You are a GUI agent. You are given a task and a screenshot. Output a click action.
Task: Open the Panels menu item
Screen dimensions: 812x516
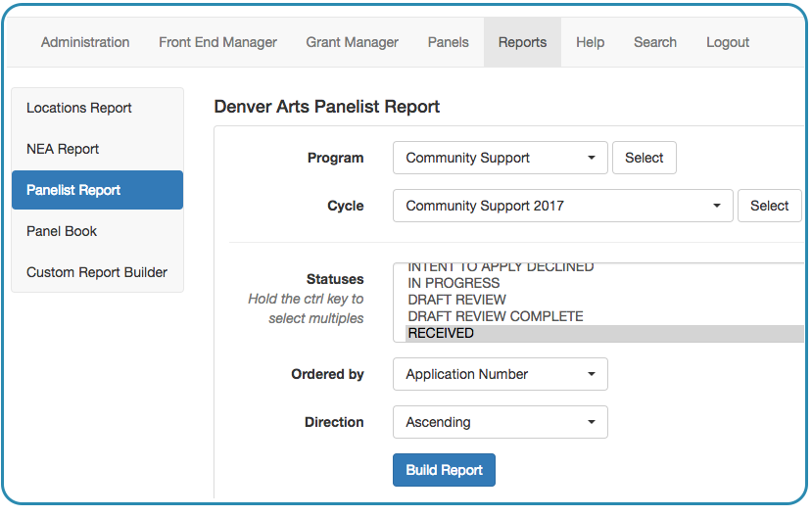448,42
